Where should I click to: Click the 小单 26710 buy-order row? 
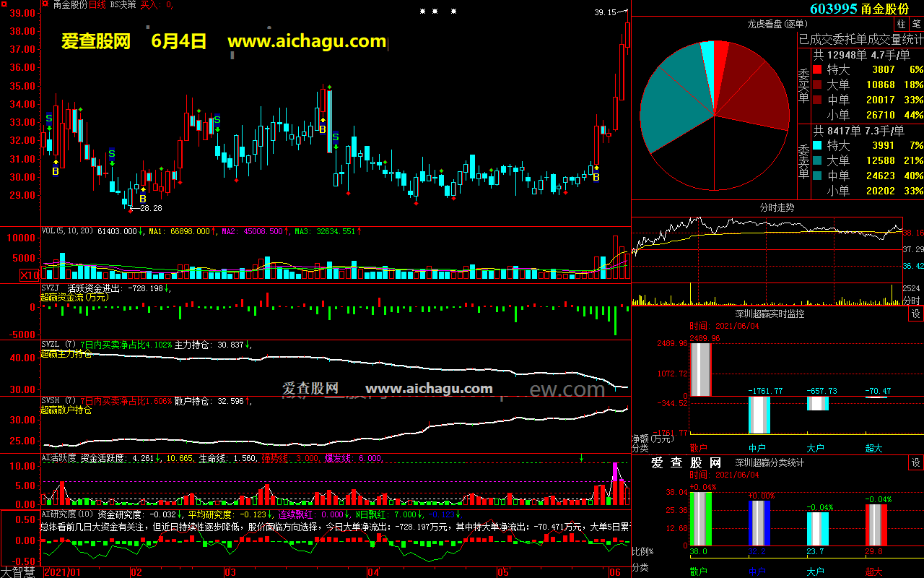click(x=868, y=115)
